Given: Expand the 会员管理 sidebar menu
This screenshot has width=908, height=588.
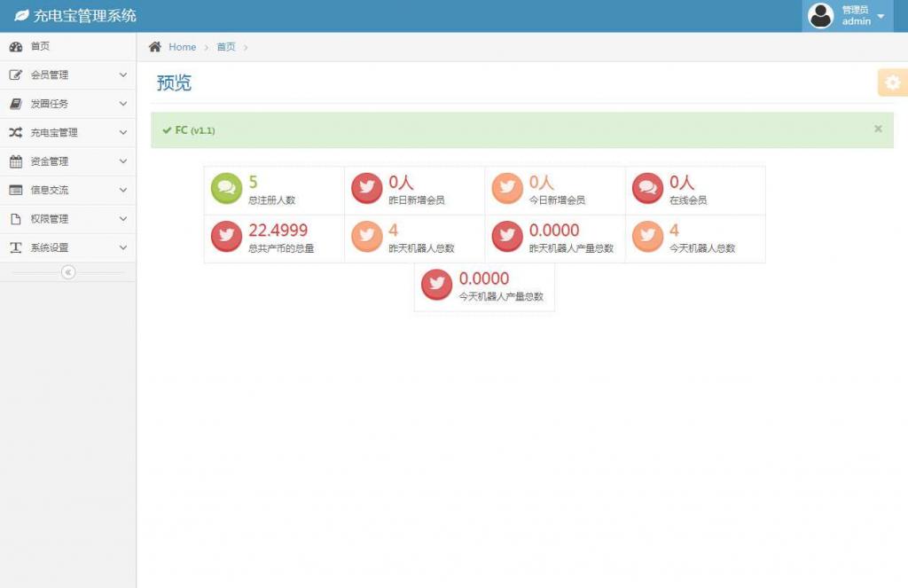Looking at the screenshot, I should point(67,75).
